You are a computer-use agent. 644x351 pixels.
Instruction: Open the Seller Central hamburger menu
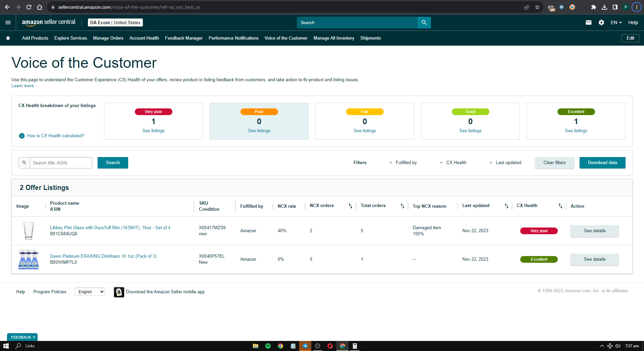point(8,22)
